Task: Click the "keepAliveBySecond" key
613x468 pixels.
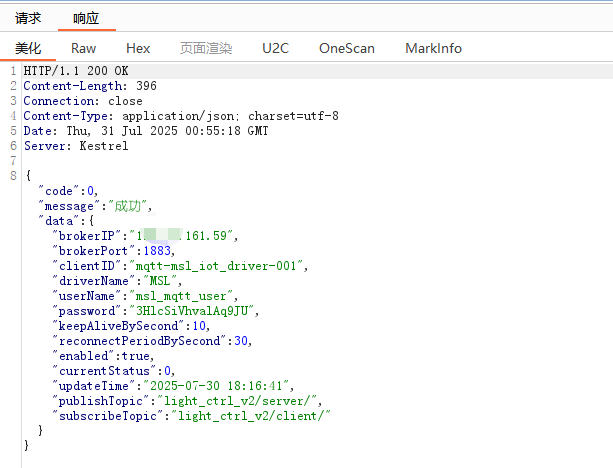Action: click(118, 326)
